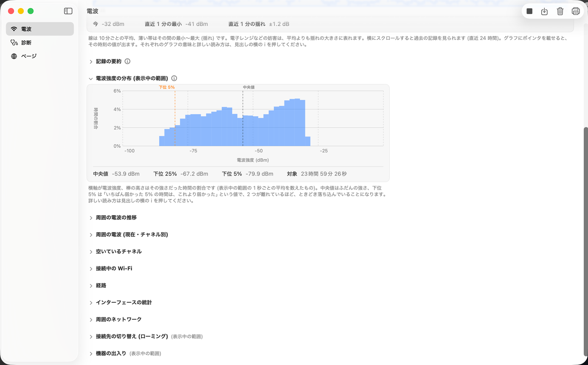The image size is (588, 365).
Task: Expand the 経路 section
Action: [91, 286]
